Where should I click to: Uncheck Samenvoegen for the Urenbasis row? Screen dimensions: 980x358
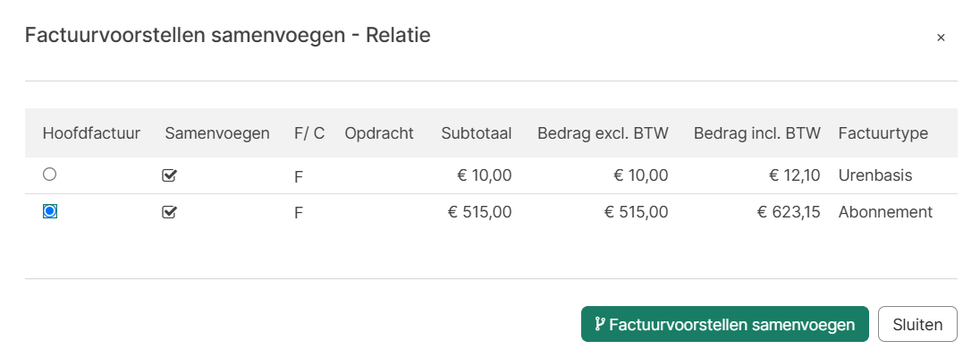(x=169, y=176)
